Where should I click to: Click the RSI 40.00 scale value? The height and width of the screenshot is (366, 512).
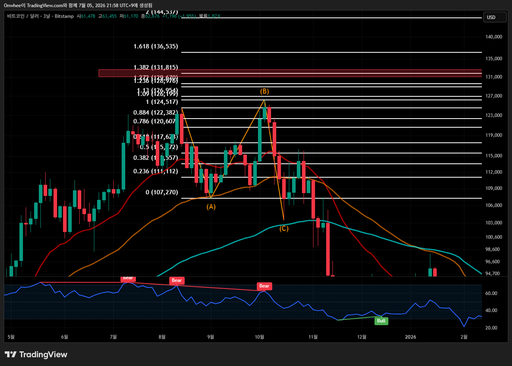pos(491,310)
